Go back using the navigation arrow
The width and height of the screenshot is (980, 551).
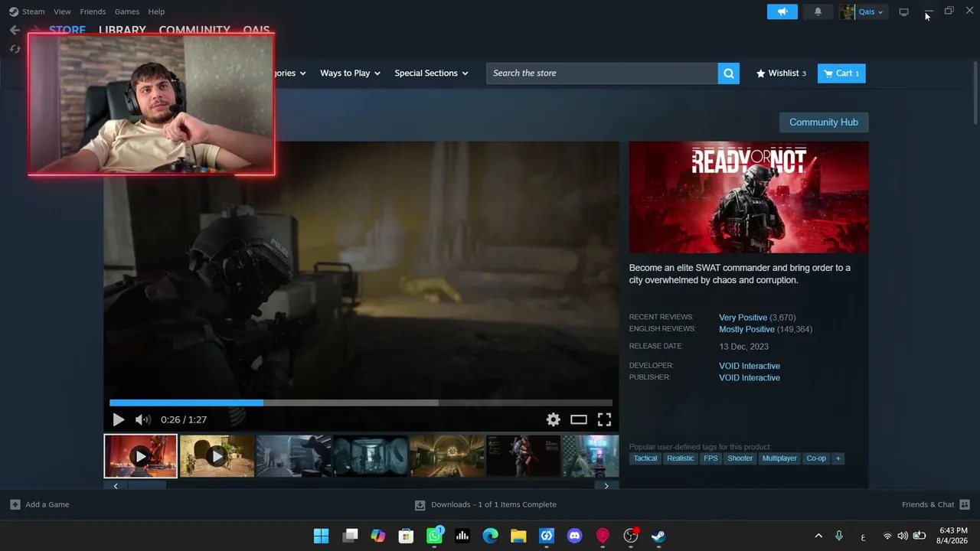tap(15, 30)
